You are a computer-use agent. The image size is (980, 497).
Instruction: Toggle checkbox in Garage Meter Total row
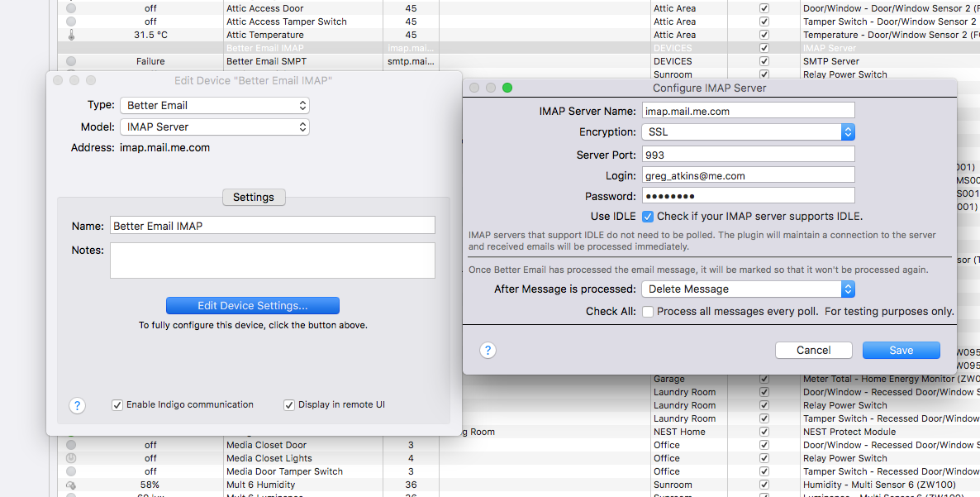(764, 379)
